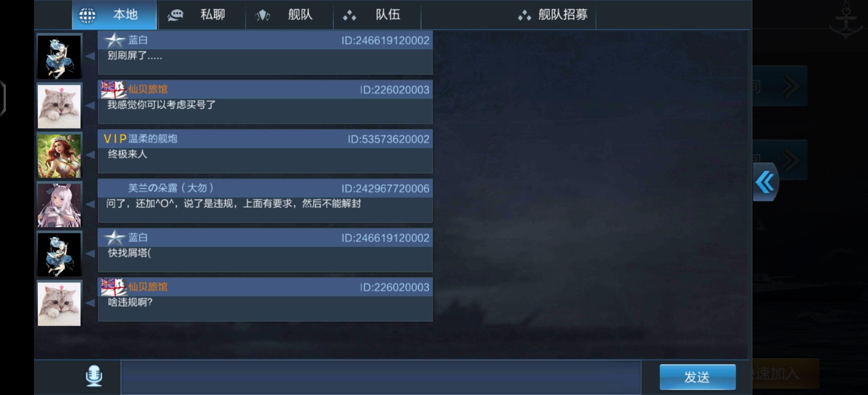The width and height of the screenshot is (868, 395).
Task: Open the 队伍 team tab
Action: [377, 15]
